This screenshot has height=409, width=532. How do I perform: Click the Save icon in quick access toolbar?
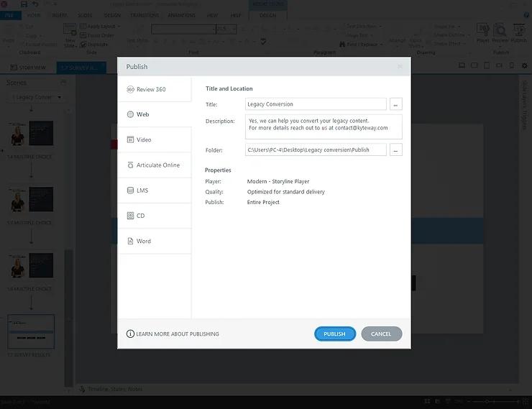coord(24,4)
